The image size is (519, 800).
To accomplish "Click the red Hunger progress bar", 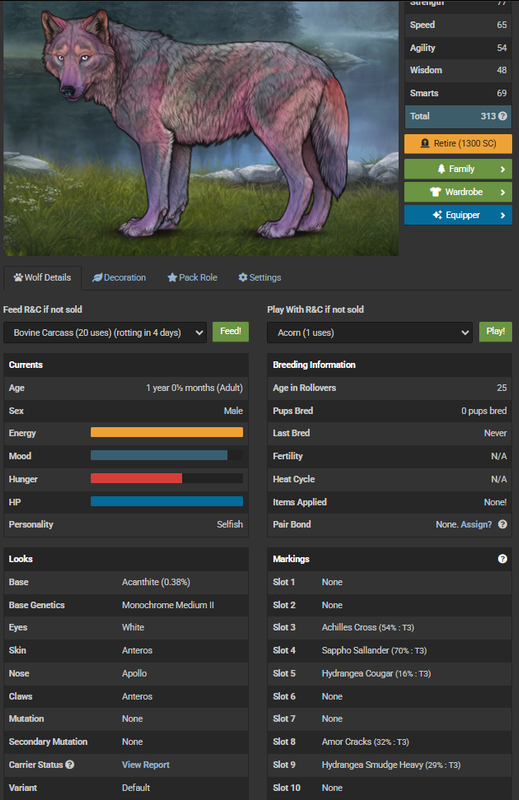I will tap(136, 479).
